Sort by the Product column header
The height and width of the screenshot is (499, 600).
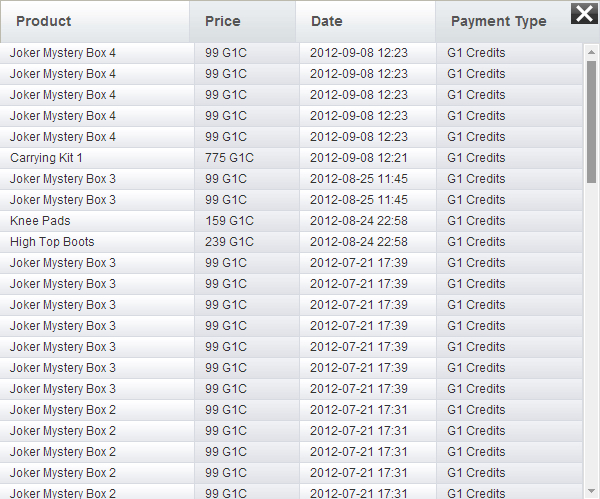coord(44,21)
